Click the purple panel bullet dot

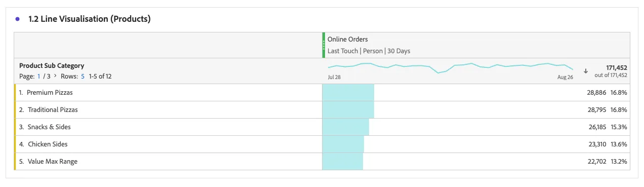[x=18, y=19]
